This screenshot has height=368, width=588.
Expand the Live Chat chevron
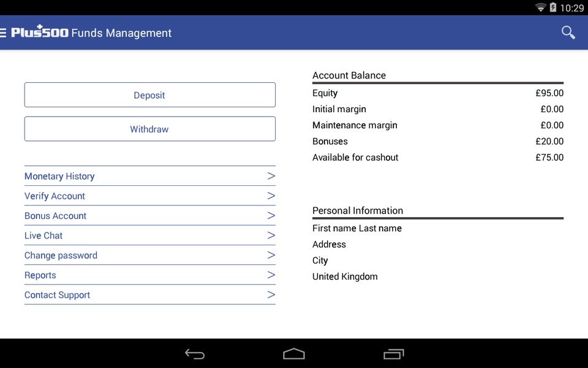[x=271, y=235]
